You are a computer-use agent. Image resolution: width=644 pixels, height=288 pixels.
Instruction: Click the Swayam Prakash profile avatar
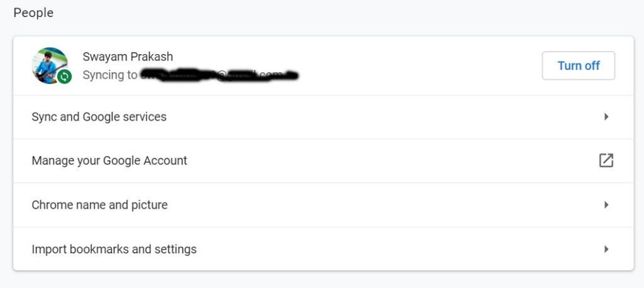tap(48, 63)
